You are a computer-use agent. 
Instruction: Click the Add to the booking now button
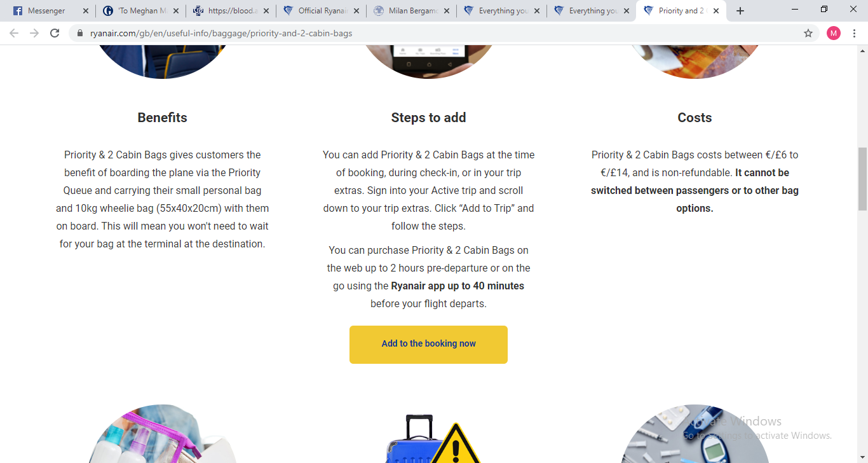pyautogui.click(x=428, y=344)
